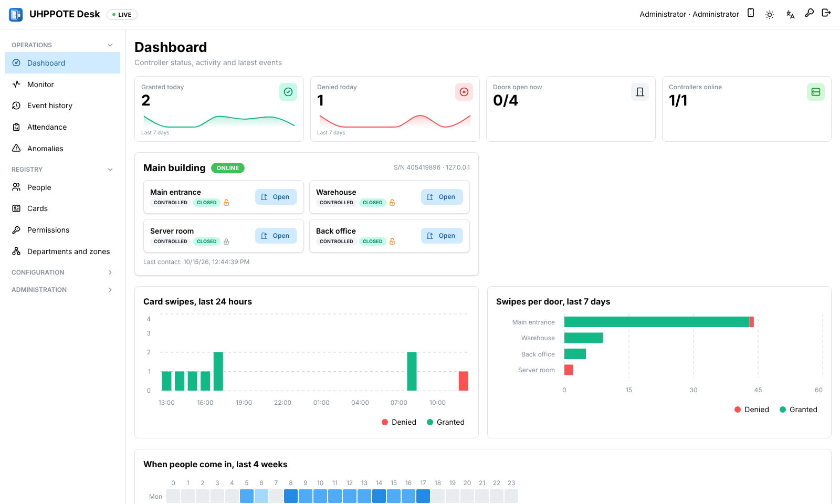Click the Server room lock icon
840x504 pixels.
pos(226,241)
